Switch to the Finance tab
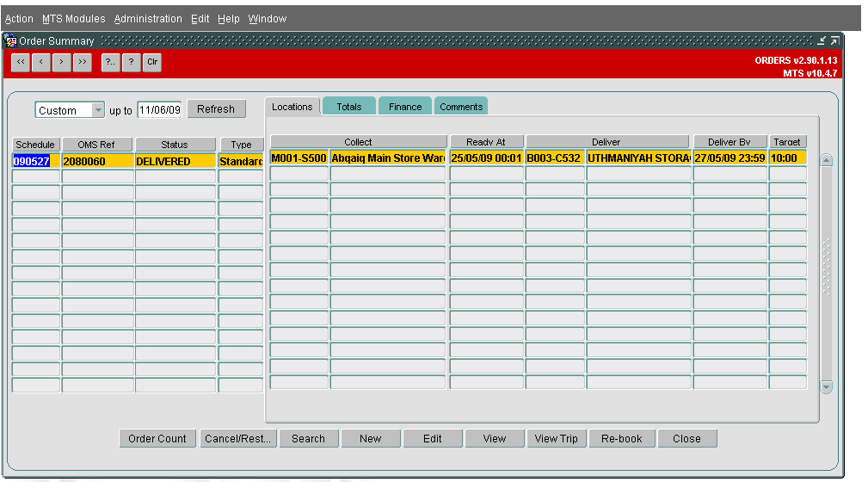 click(405, 107)
